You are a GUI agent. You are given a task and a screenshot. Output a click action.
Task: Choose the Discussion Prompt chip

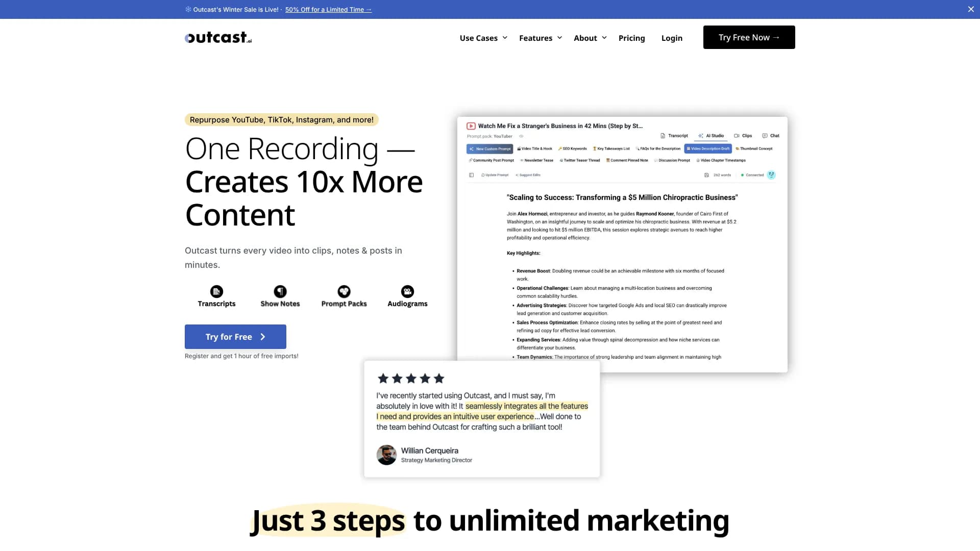[672, 160]
